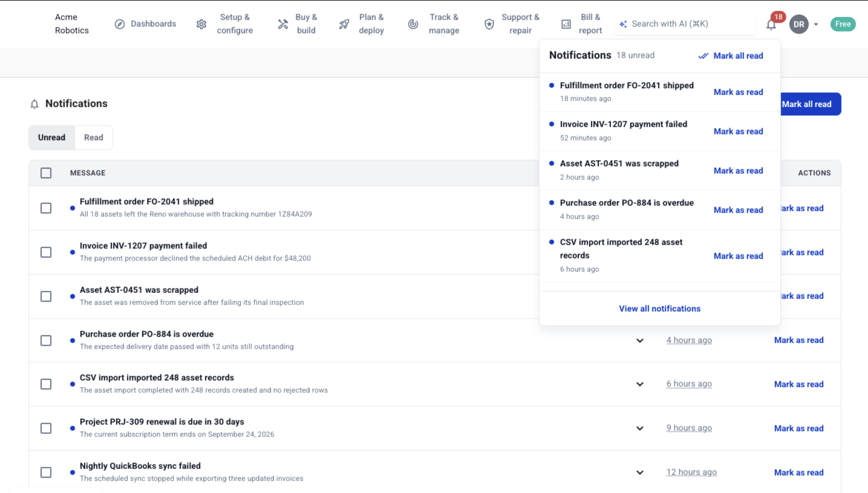This screenshot has width=868, height=493.
Task: Check the Invoice INV-1207 row checkbox
Action: click(46, 252)
